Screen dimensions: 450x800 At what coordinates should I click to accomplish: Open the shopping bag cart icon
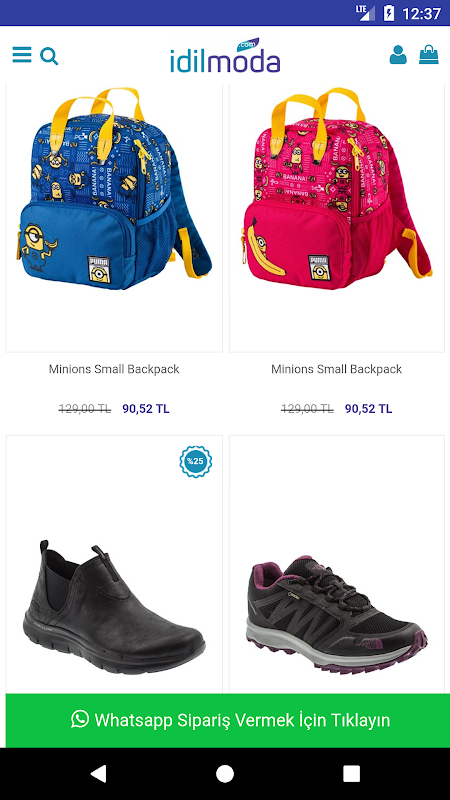[x=429, y=54]
